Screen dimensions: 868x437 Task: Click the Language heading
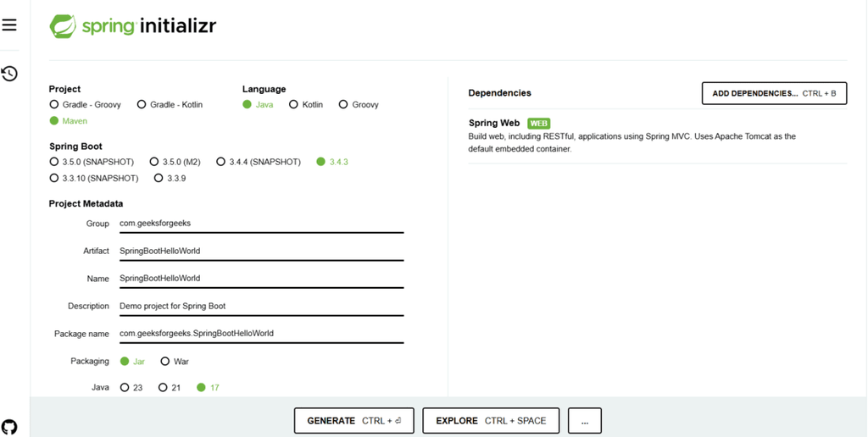point(264,89)
